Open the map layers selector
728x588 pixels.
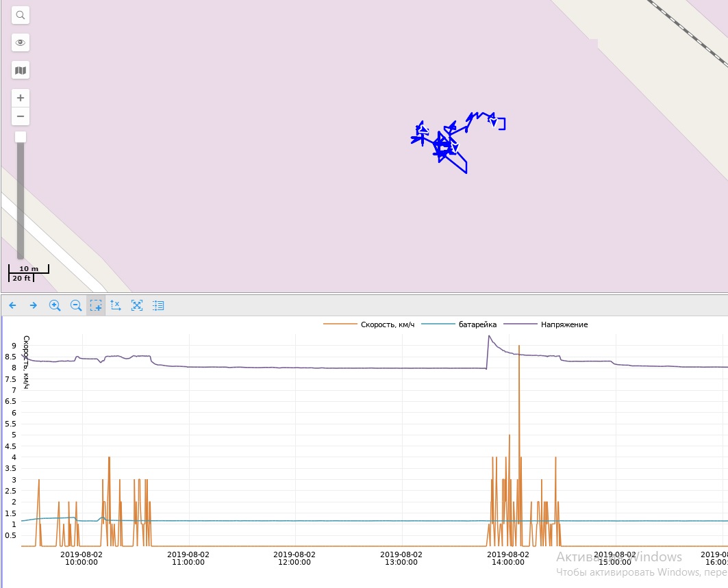21,71
